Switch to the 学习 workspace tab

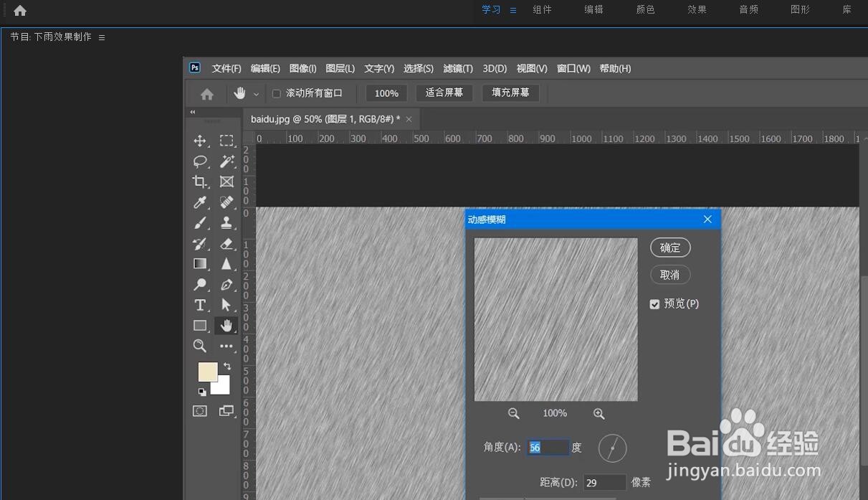(491, 10)
